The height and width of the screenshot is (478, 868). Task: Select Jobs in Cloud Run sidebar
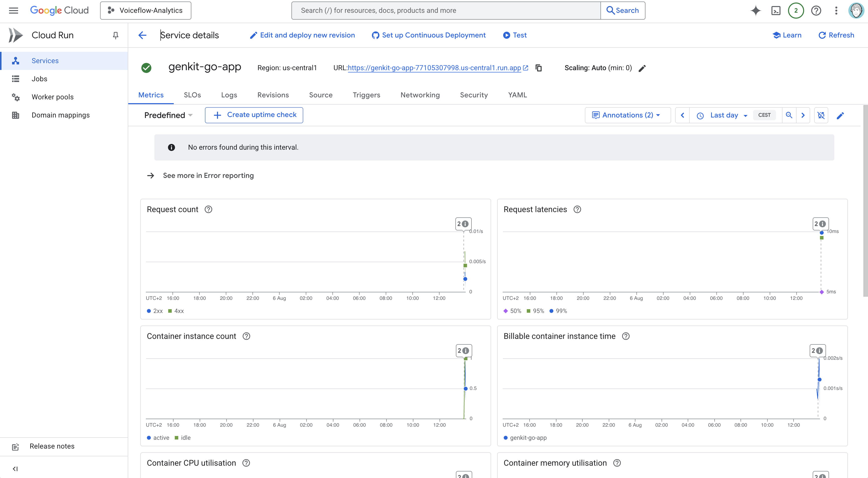pos(64,79)
